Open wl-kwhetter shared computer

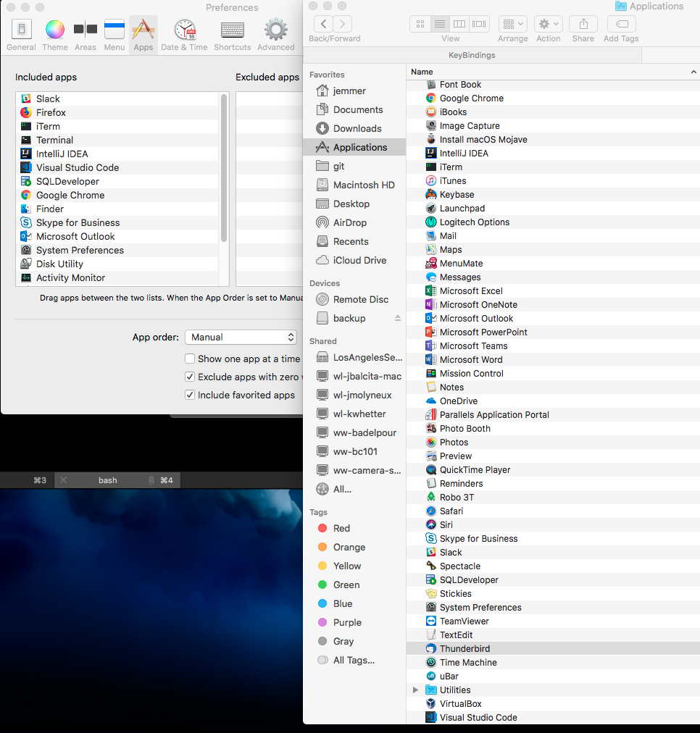[354, 414]
